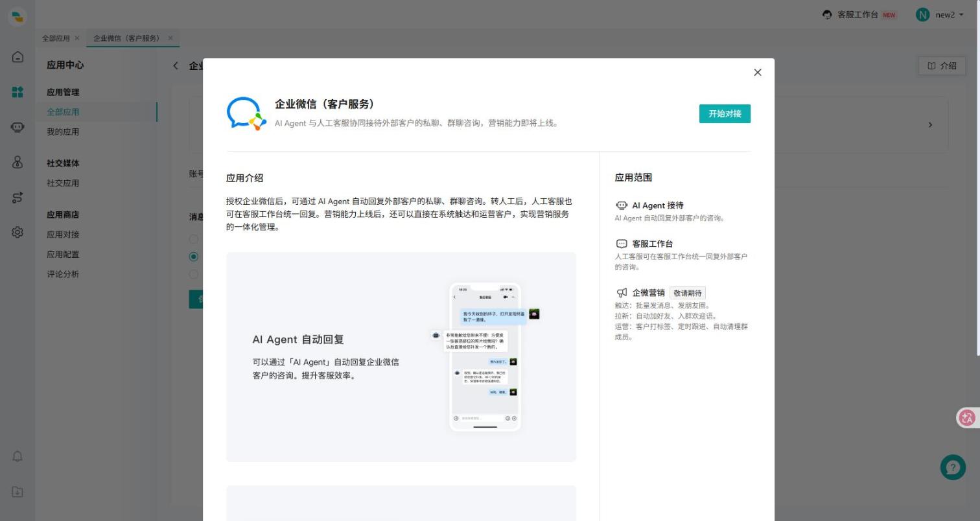The height and width of the screenshot is (521, 980).
Task: Open 应用对接 in the sidebar
Action: point(63,235)
